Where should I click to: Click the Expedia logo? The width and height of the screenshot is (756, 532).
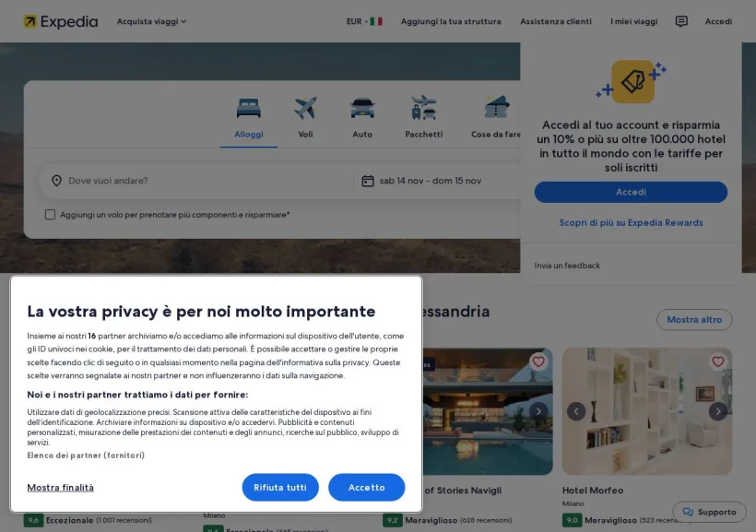[61, 21]
